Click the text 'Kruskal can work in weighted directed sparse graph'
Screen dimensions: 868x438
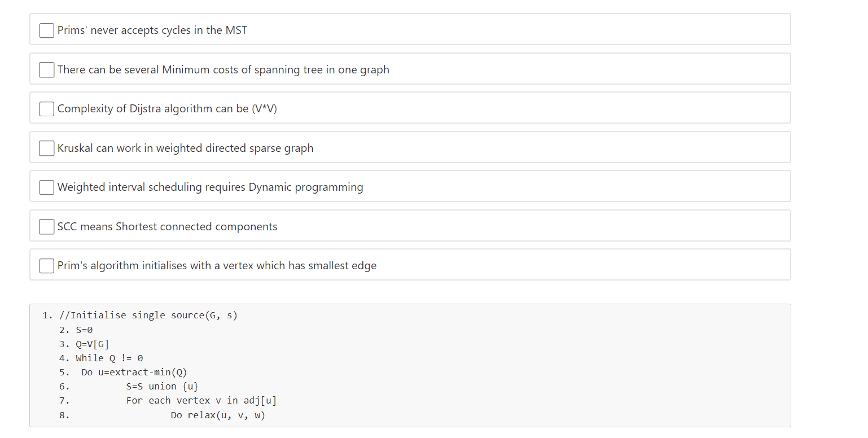point(186,148)
